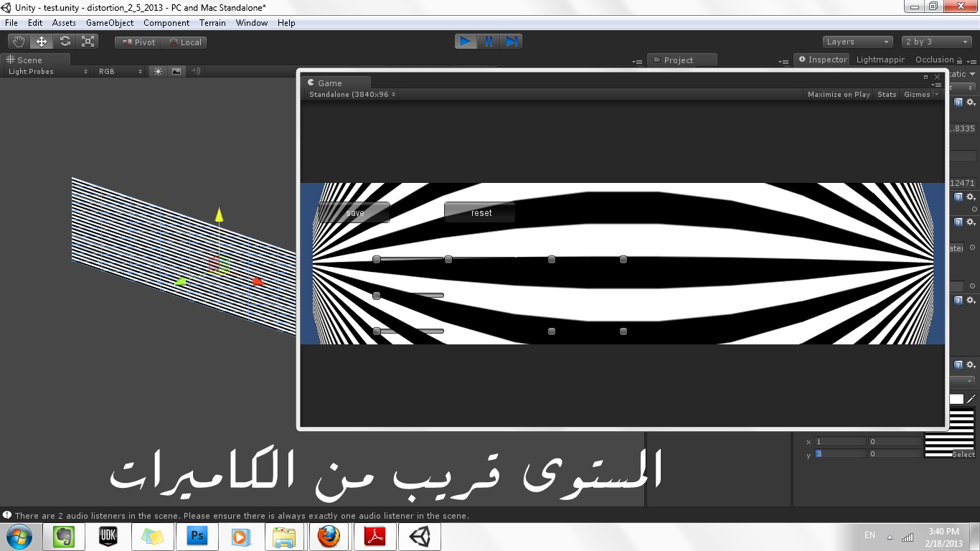This screenshot has height=551, width=980.
Task: Open the Help menu
Action: pos(286,23)
